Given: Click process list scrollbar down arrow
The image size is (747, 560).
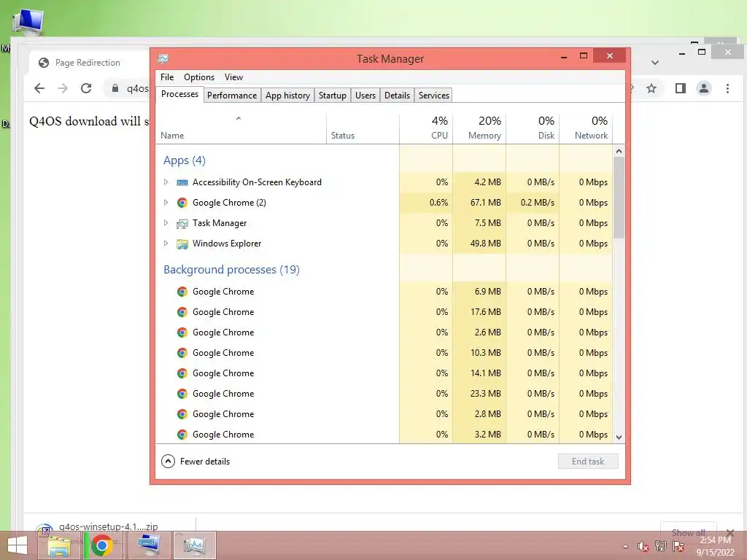Looking at the screenshot, I should [619, 437].
